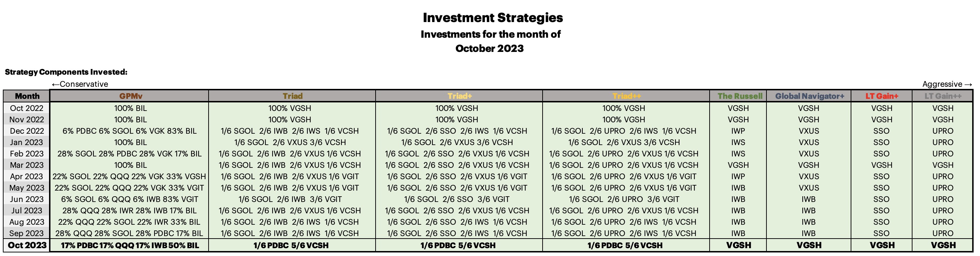Click Triad cell 1/6 PDBC 5/6 VCSH
The width and height of the screenshot is (980, 256).
click(291, 245)
